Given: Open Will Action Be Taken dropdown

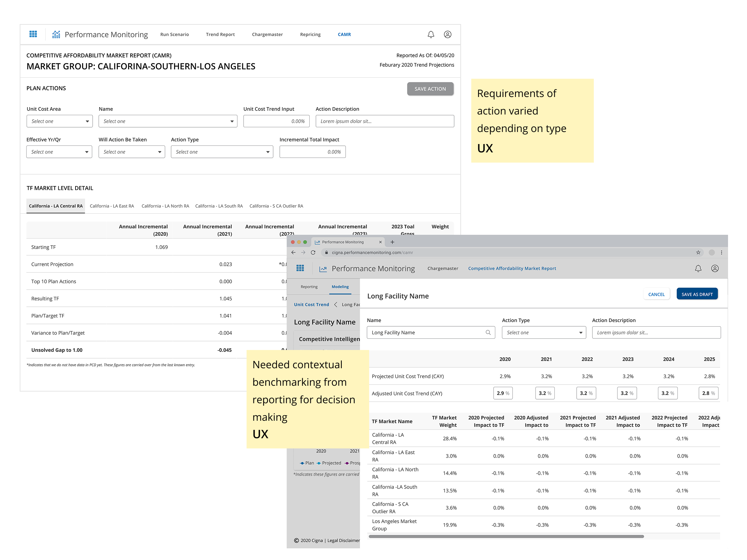Looking at the screenshot, I should [132, 152].
